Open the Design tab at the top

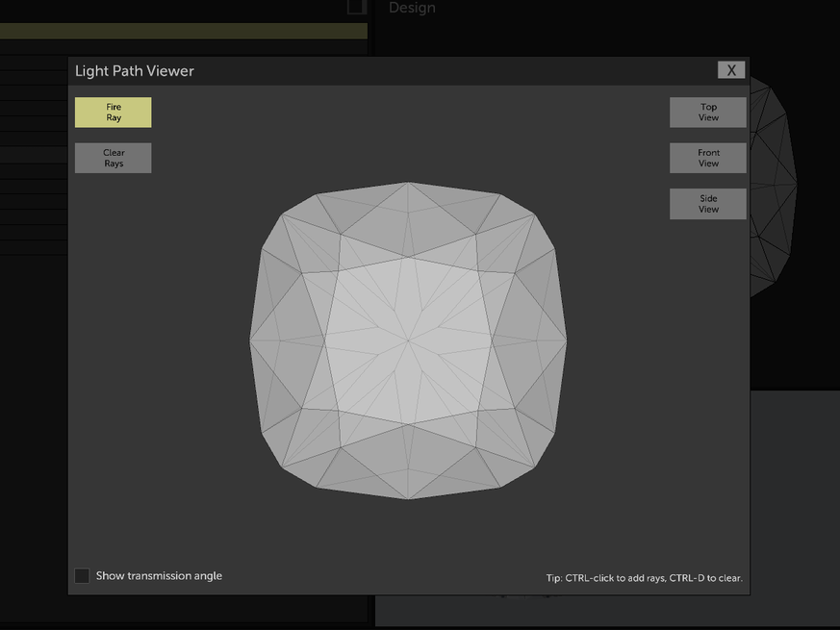(x=412, y=8)
